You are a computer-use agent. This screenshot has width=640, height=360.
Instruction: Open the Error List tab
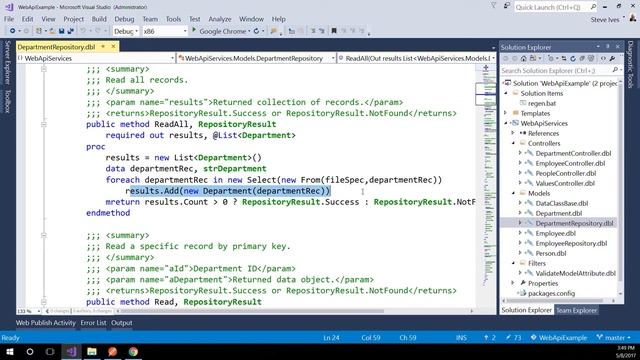coord(93,322)
